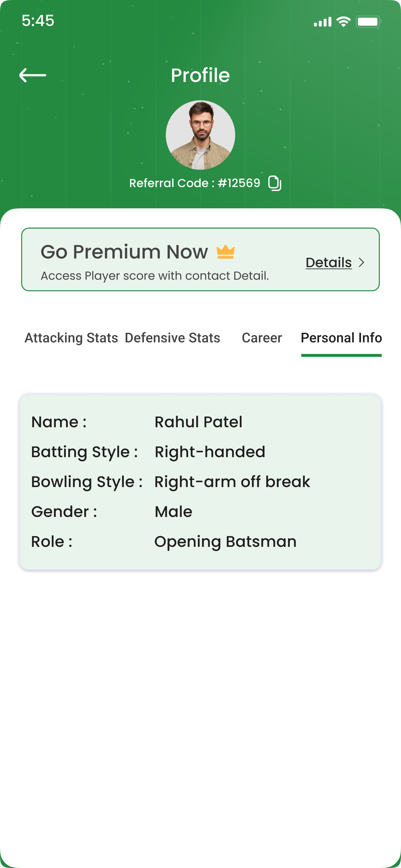Select the Personal Info tab
The width and height of the screenshot is (401, 868).
tap(341, 338)
